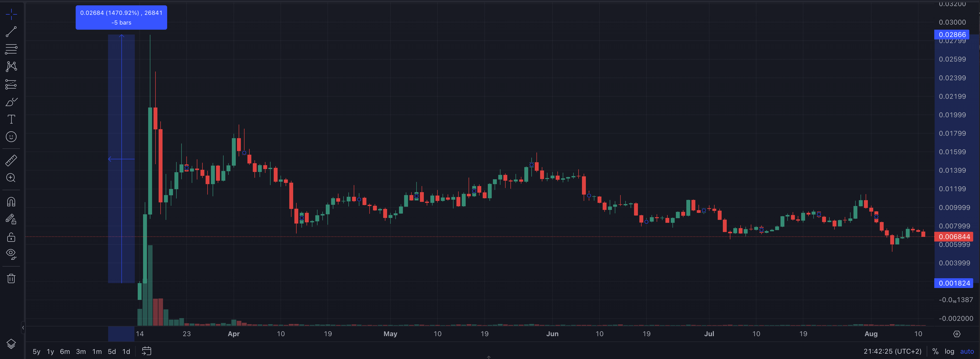This screenshot has height=359, width=980.
Task: Click the zoom in magnifier tool
Action: click(x=11, y=178)
